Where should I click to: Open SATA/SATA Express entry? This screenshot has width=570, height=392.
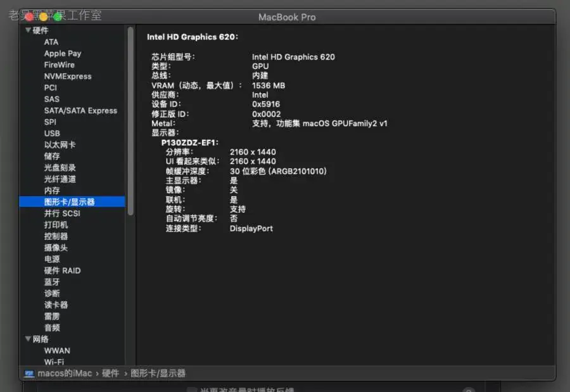pos(80,111)
